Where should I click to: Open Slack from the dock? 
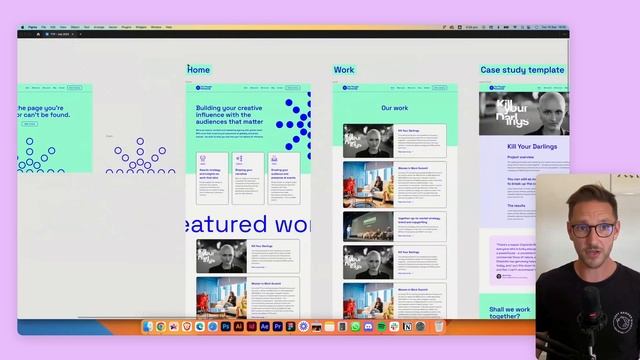(x=394, y=327)
